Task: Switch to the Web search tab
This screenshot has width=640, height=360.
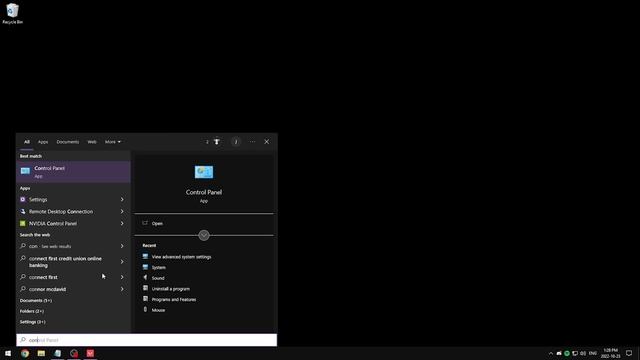Action: [x=92, y=142]
